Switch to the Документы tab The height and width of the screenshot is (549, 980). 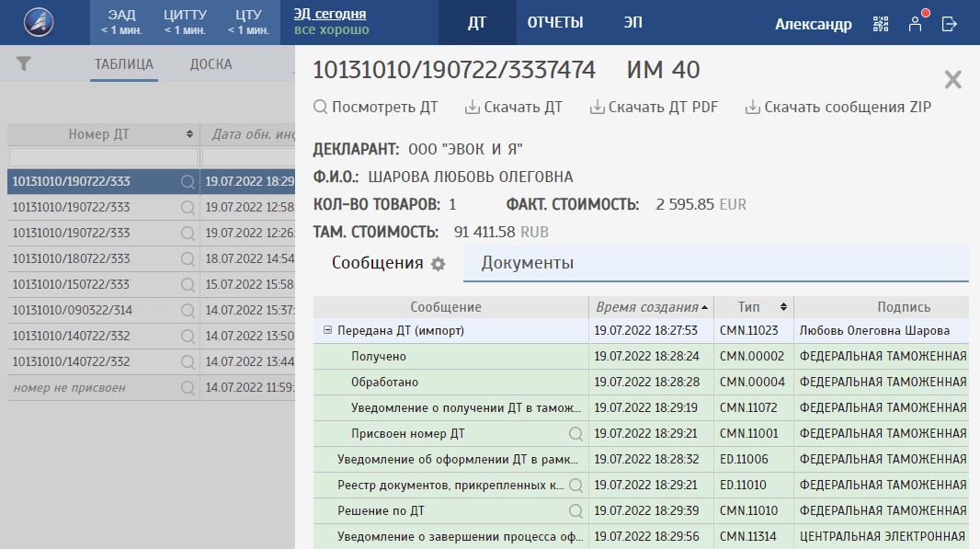(528, 263)
